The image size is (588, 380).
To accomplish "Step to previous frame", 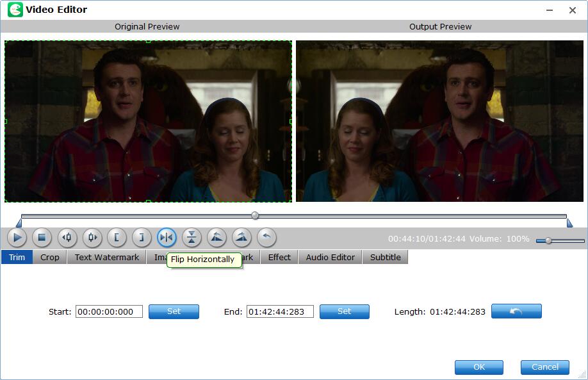I will [67, 238].
